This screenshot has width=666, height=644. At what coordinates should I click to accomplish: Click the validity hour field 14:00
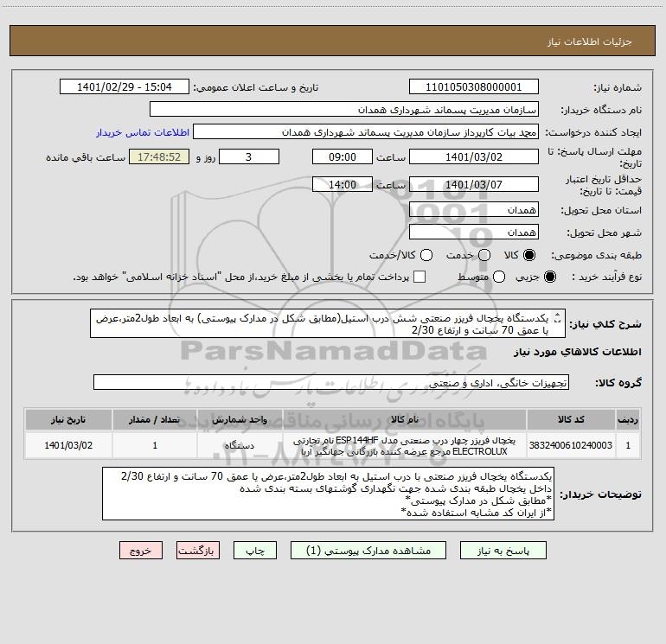tap(343, 184)
